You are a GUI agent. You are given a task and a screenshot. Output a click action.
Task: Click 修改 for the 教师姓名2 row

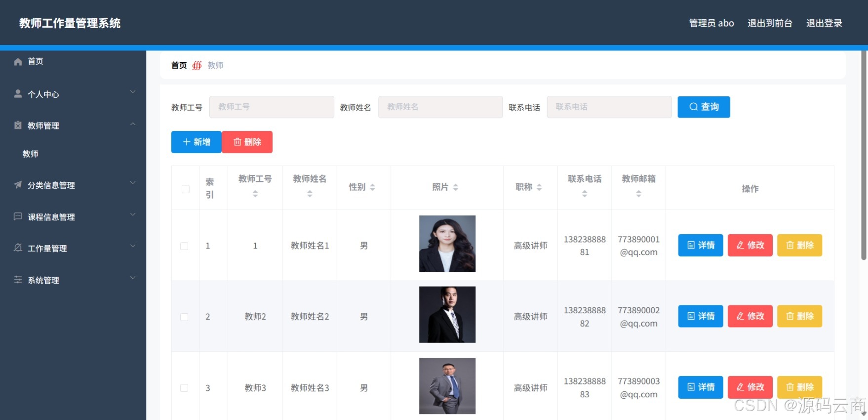point(750,316)
